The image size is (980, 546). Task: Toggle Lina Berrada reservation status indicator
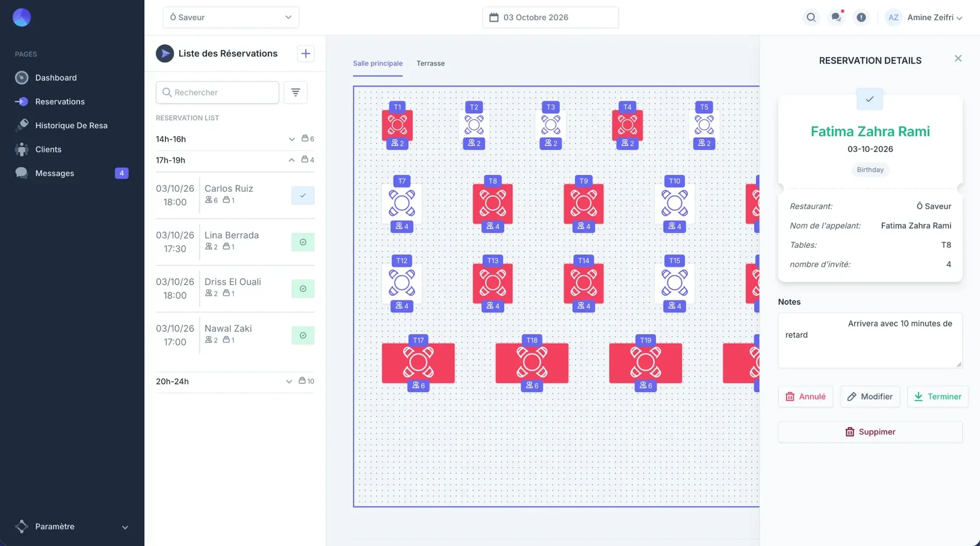coord(303,242)
